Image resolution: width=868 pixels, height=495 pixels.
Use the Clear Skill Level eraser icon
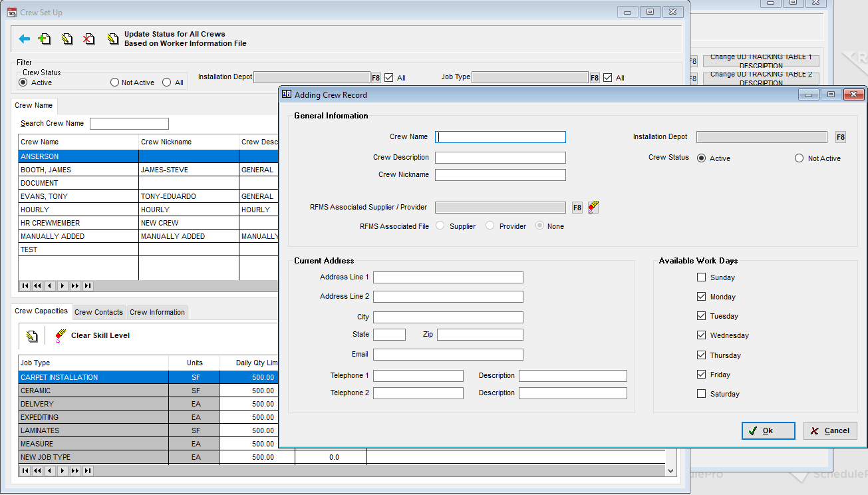(x=59, y=336)
